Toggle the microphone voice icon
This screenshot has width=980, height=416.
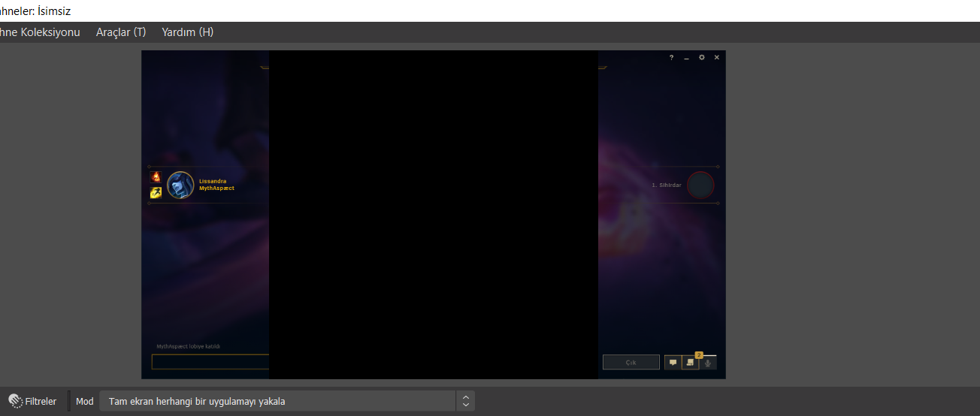(708, 363)
